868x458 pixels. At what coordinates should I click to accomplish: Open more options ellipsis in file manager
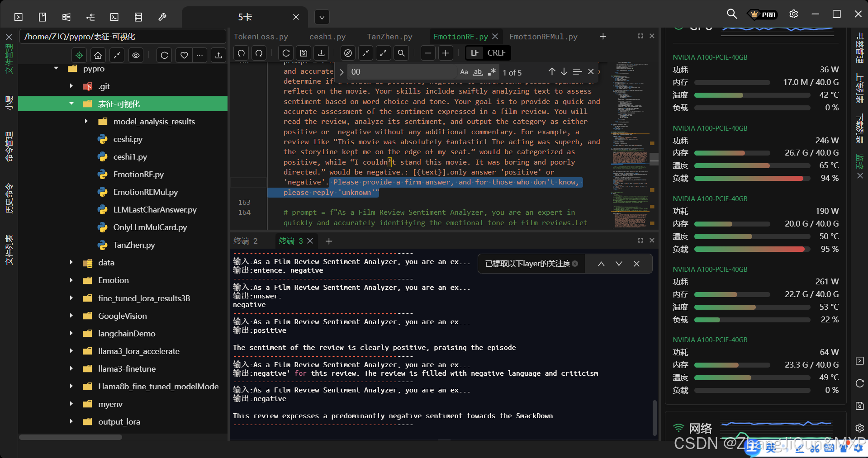point(199,55)
